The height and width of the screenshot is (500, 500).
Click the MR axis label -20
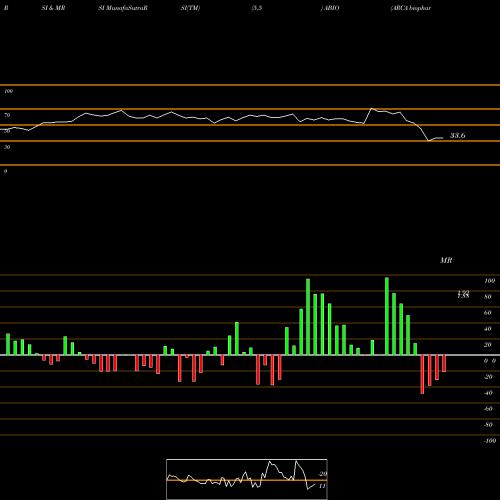(488, 377)
